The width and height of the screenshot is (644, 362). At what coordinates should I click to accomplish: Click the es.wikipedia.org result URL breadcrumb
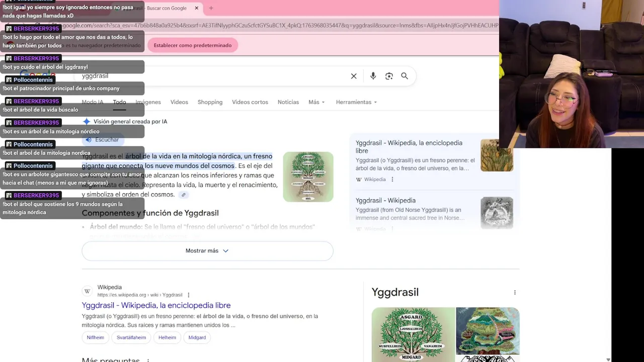[140, 295]
